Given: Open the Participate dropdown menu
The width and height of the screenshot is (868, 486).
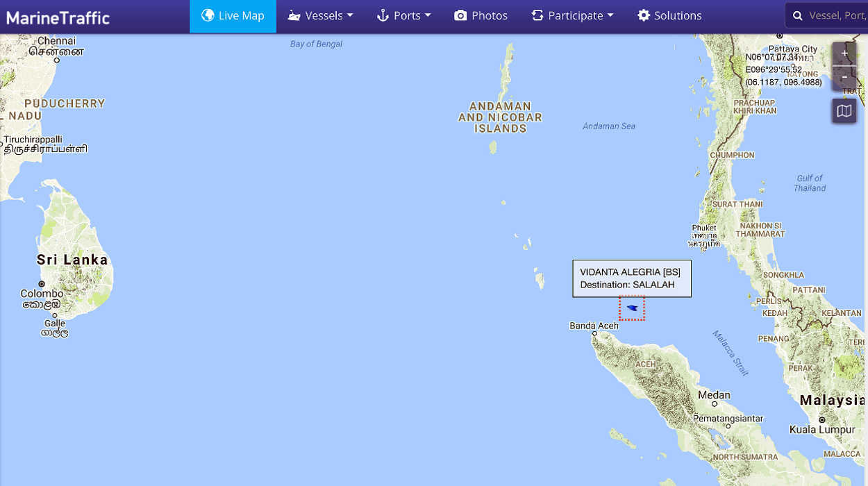Looking at the screenshot, I should coord(573,15).
